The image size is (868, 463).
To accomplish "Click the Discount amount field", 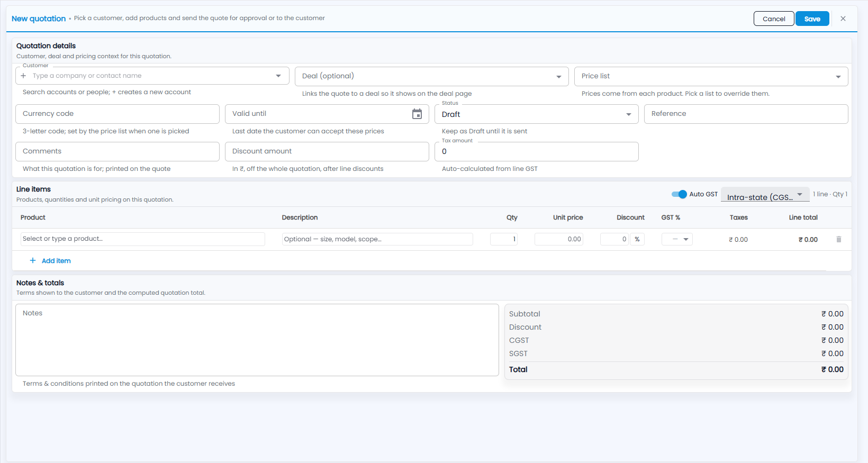I will pos(327,151).
